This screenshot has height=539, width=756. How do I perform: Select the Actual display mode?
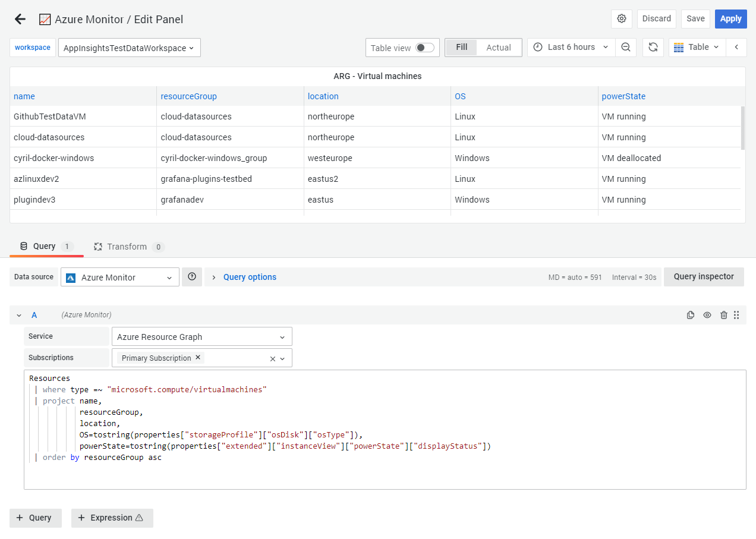pos(499,47)
